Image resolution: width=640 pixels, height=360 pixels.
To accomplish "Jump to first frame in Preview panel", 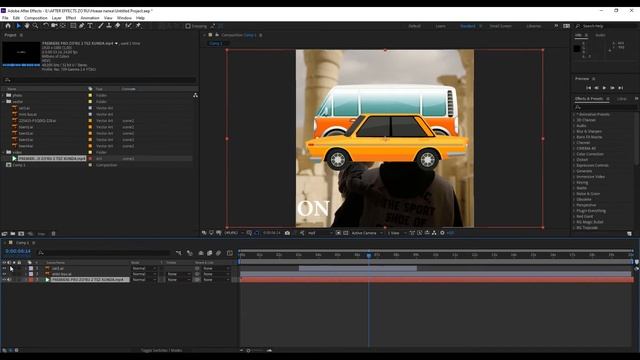I will tap(588, 88).
